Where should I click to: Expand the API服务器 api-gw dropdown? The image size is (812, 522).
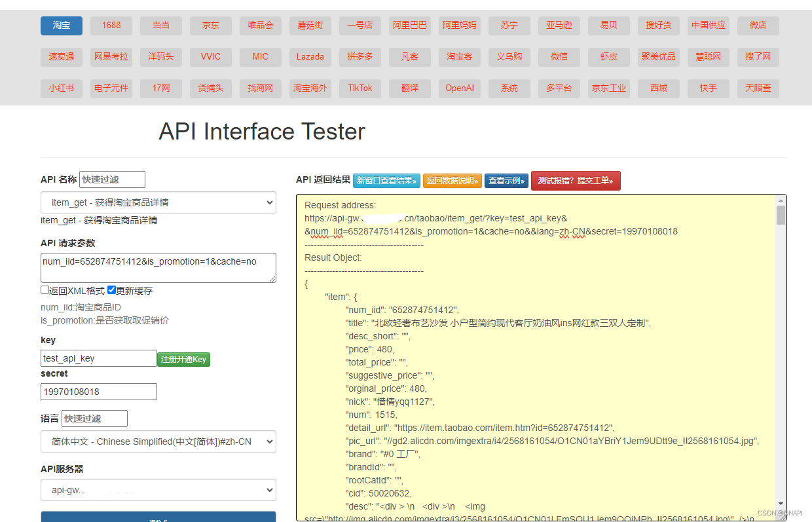click(158, 490)
